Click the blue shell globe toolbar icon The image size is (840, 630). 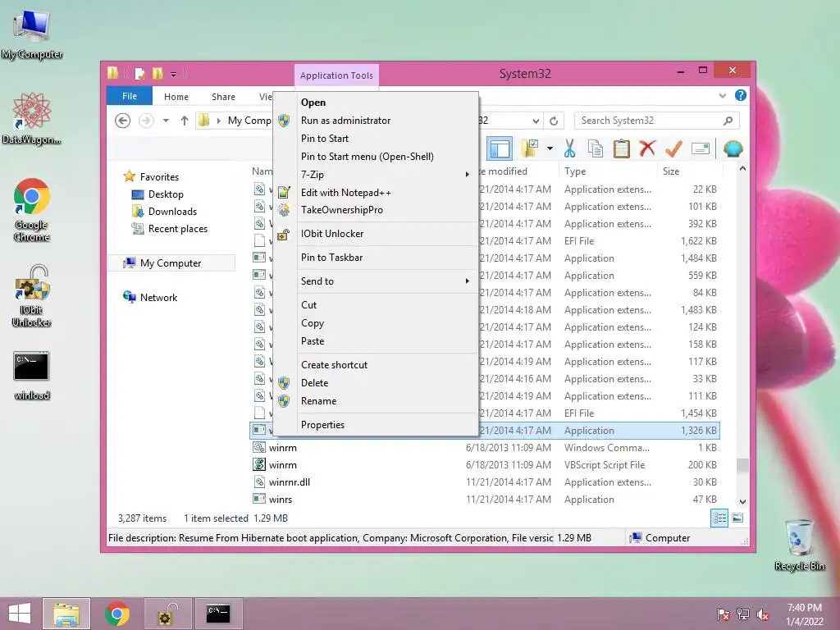coord(733,148)
